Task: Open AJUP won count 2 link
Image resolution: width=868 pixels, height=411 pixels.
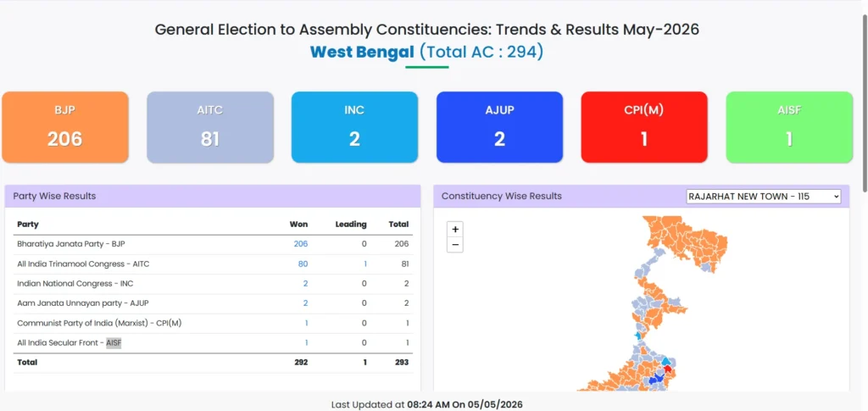Action: coord(305,303)
